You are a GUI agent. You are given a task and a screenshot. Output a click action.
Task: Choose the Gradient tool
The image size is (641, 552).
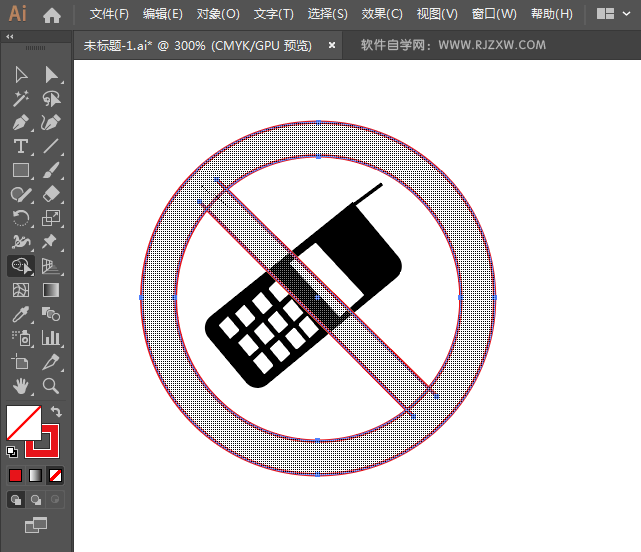pyautogui.click(x=51, y=290)
